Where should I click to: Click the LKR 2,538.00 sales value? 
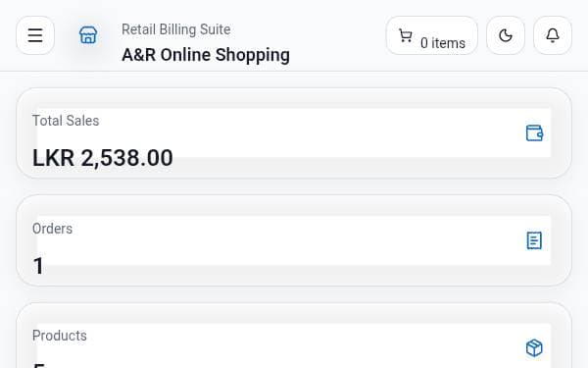102,158
